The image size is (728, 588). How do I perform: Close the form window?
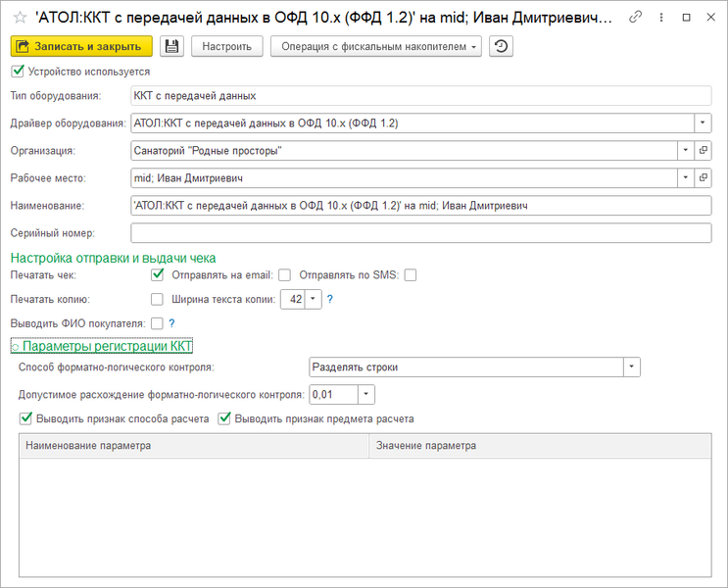(x=710, y=18)
